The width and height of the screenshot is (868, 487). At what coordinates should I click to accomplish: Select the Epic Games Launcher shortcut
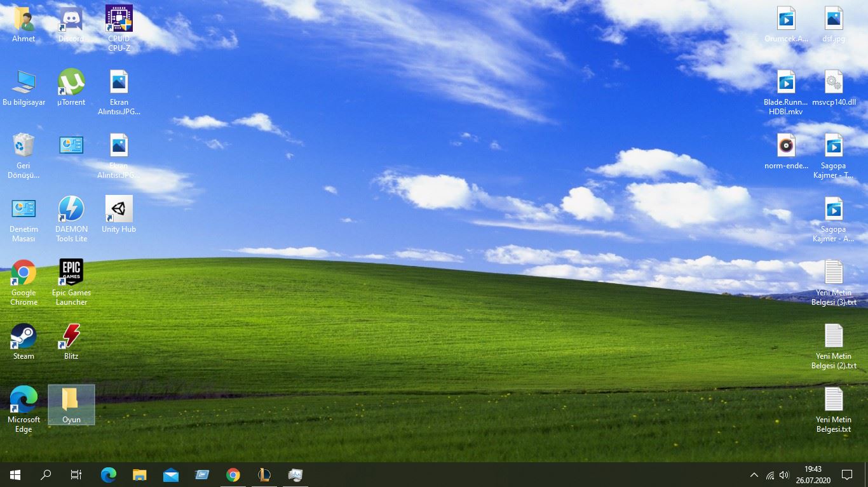[71, 283]
